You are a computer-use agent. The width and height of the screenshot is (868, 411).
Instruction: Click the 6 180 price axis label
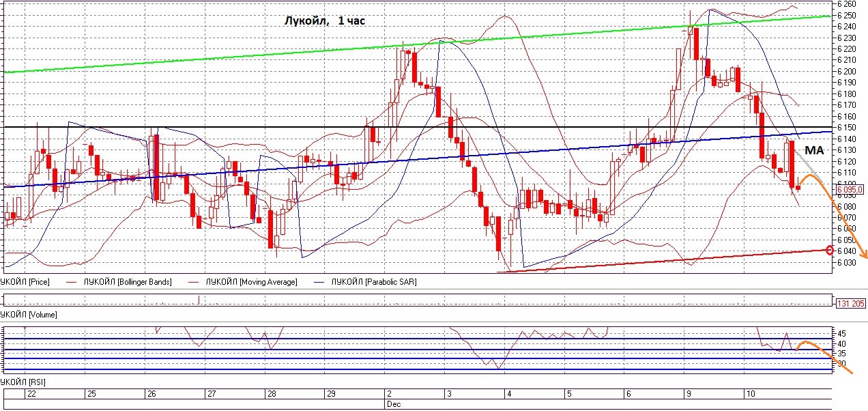(847, 94)
